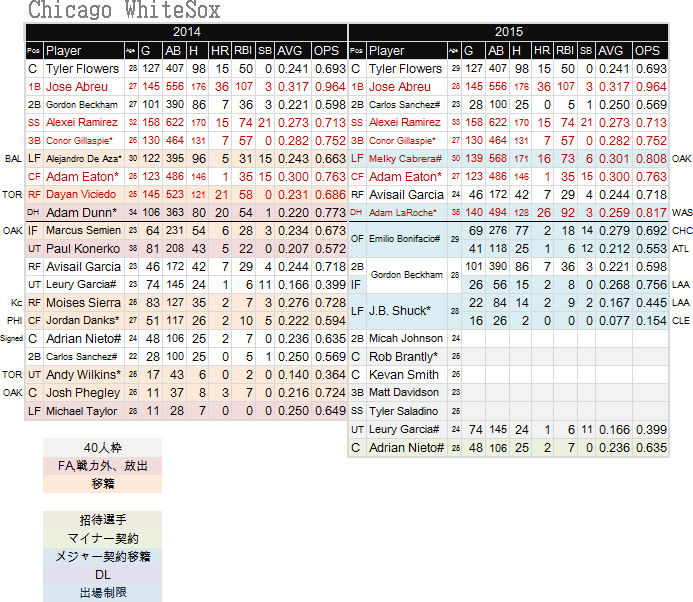Select Dayan Viciedo in the 2014 table
Image resolution: width=693 pixels, height=602 pixels.
tap(81, 194)
